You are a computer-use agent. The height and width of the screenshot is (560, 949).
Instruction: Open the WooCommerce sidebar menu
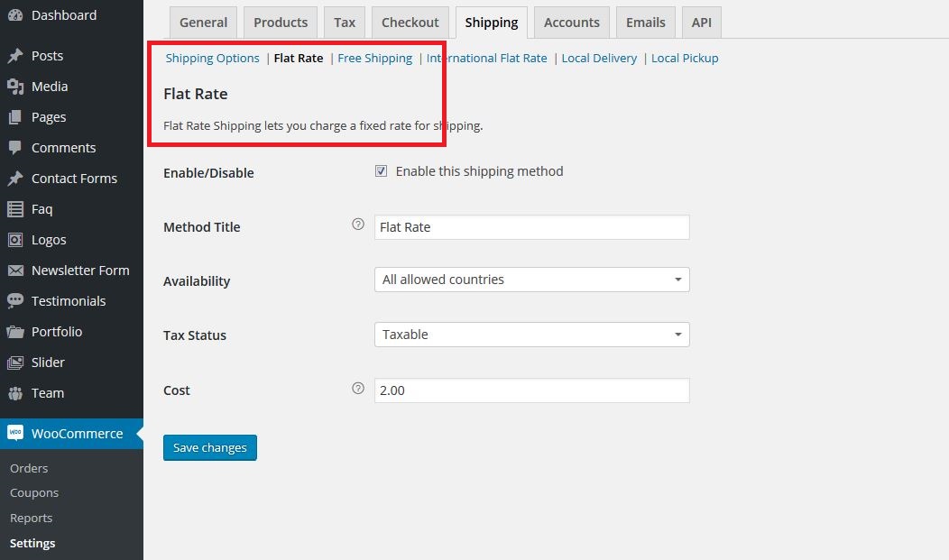tap(71, 434)
